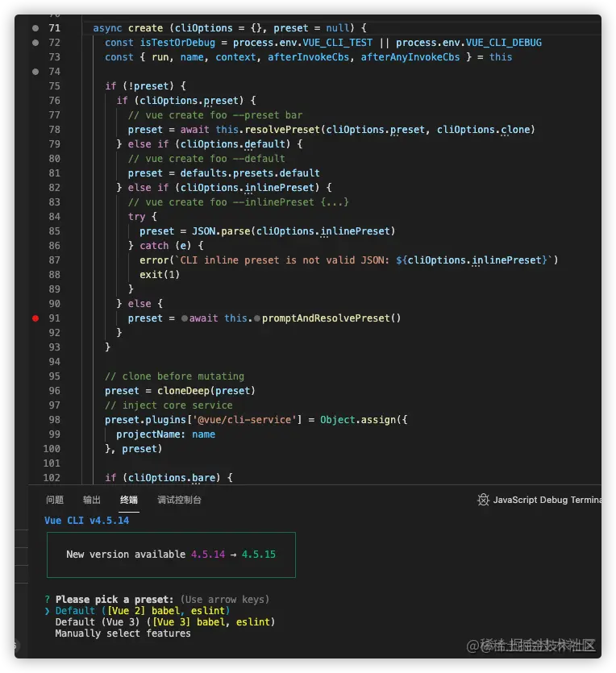Click inline breakpoint dot before 'await' on line 91

click(x=184, y=318)
